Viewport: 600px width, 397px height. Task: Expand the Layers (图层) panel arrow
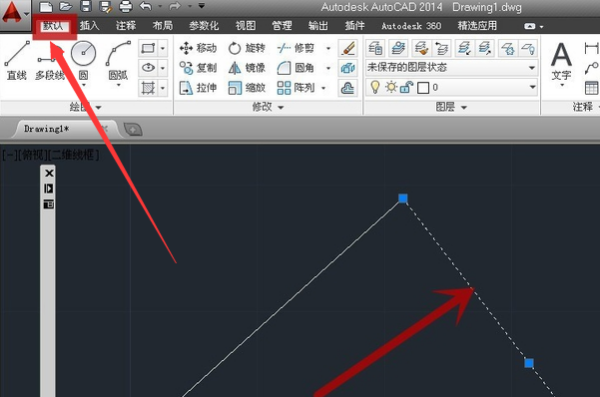click(464, 108)
